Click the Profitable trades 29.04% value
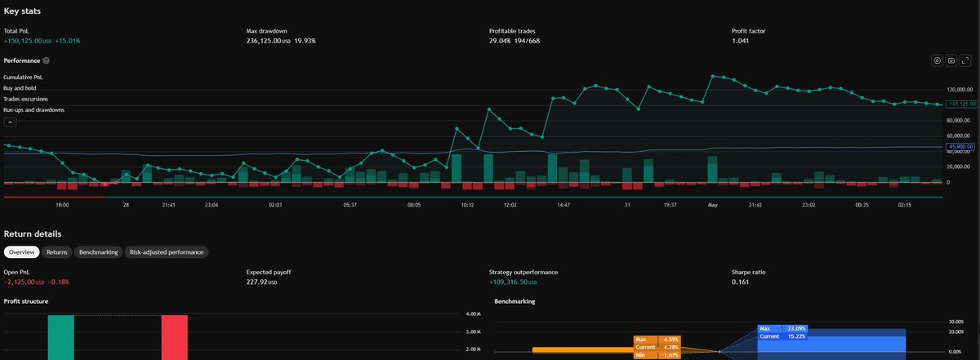Viewport: 980px width, 360px height. pos(498,40)
